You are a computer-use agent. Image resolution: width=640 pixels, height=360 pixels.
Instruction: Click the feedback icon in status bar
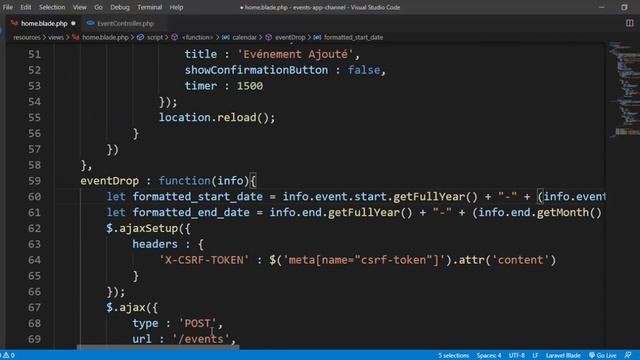[628, 356]
